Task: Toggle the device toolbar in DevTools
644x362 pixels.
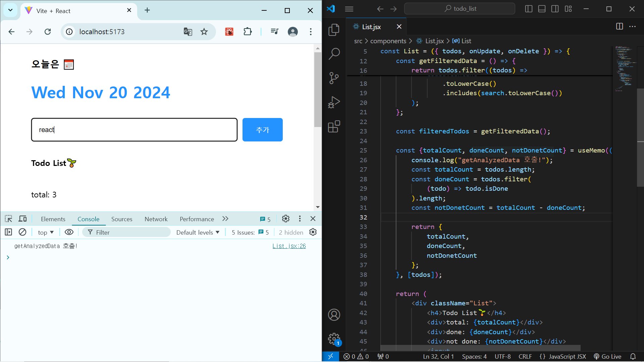Action: (22, 219)
